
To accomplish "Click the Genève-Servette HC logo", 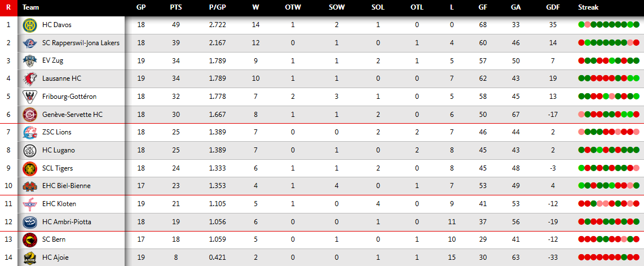I will pyautogui.click(x=29, y=115).
